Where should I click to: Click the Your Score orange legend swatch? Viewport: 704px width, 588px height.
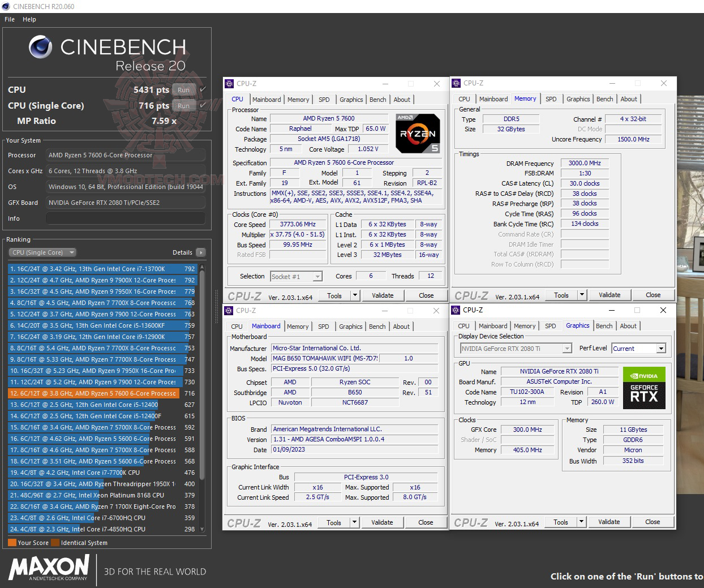[x=12, y=543]
